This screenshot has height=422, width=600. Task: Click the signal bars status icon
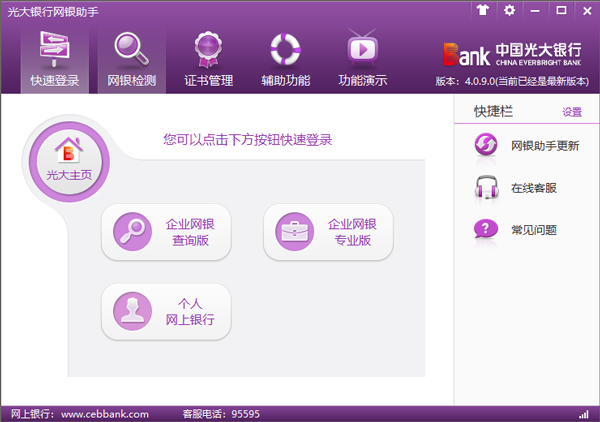click(584, 414)
